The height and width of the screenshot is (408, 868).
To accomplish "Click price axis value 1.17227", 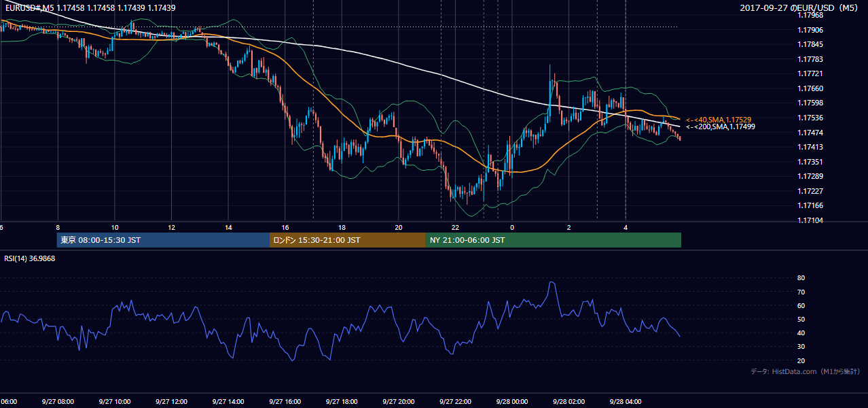I will [809, 191].
